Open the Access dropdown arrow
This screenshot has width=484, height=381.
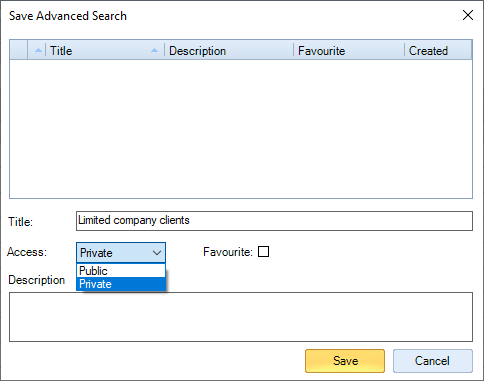157,253
